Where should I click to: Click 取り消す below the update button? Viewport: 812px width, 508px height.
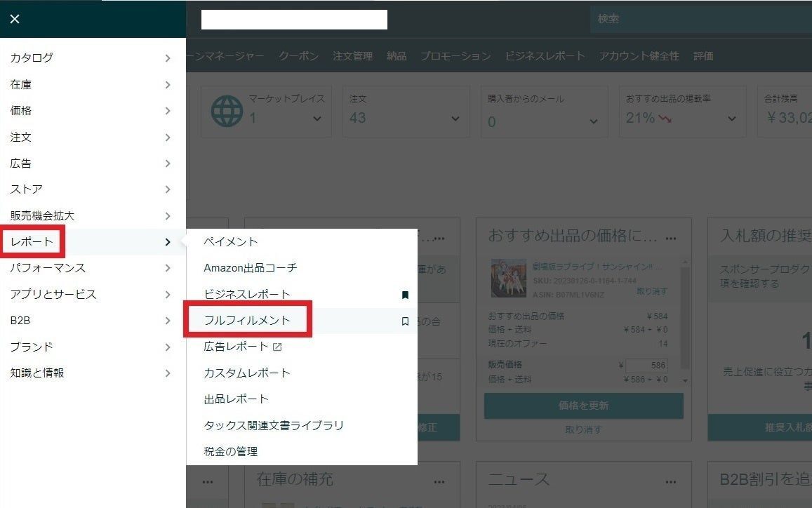tap(584, 429)
